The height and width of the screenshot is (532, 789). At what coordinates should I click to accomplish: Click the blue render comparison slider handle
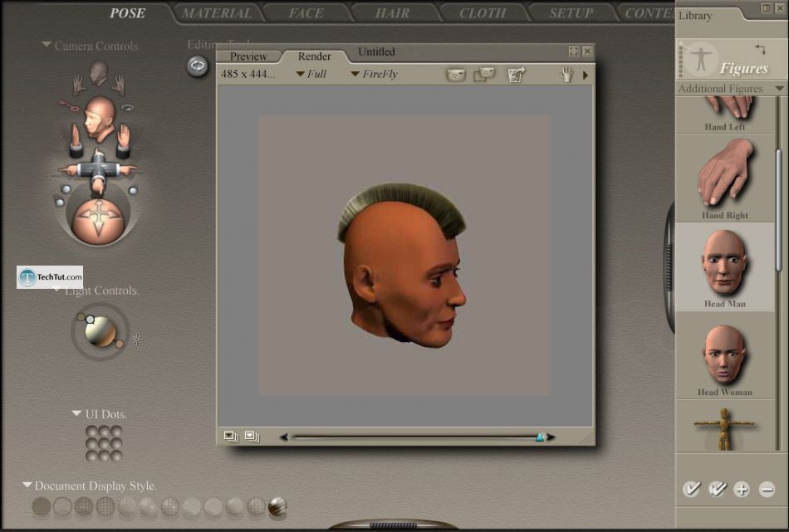[x=539, y=437]
